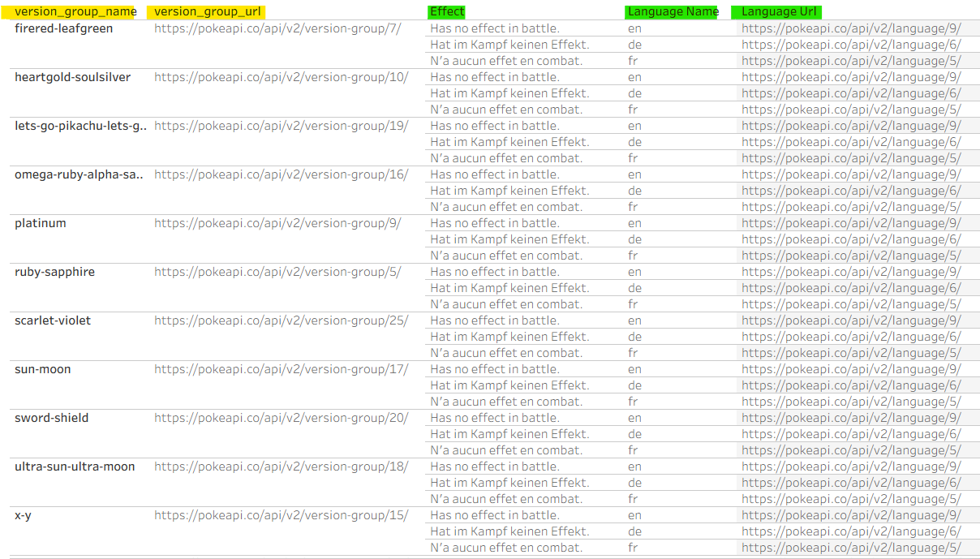The width and height of the screenshot is (980, 559).
Task: Click the 'fr' language cell under lets-go-pikachu group
Action: tap(633, 158)
